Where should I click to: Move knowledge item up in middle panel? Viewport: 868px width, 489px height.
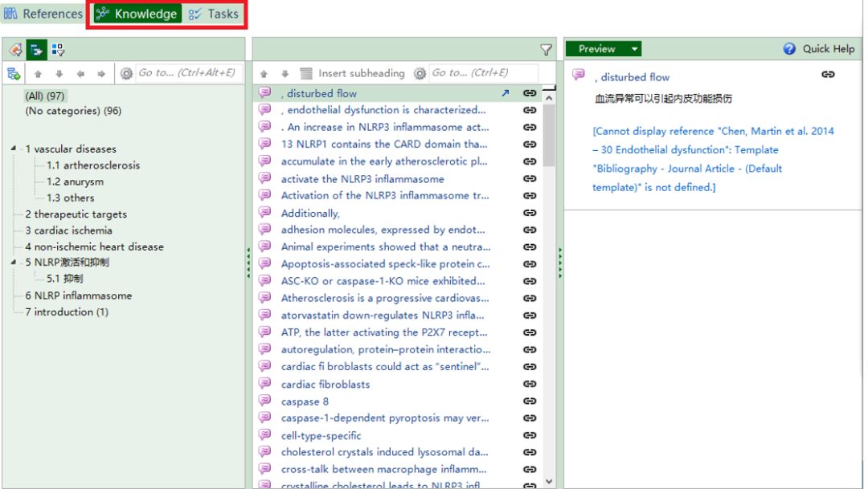pos(264,74)
